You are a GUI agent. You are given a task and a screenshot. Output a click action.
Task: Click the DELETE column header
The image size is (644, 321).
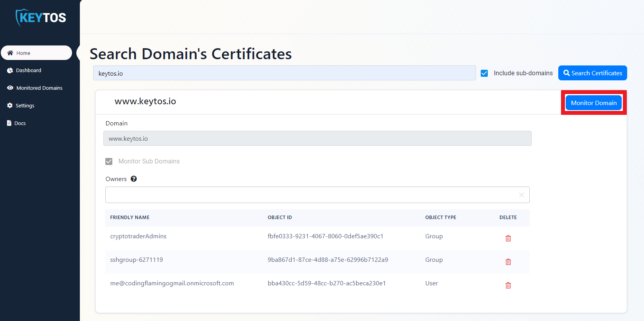coord(508,218)
